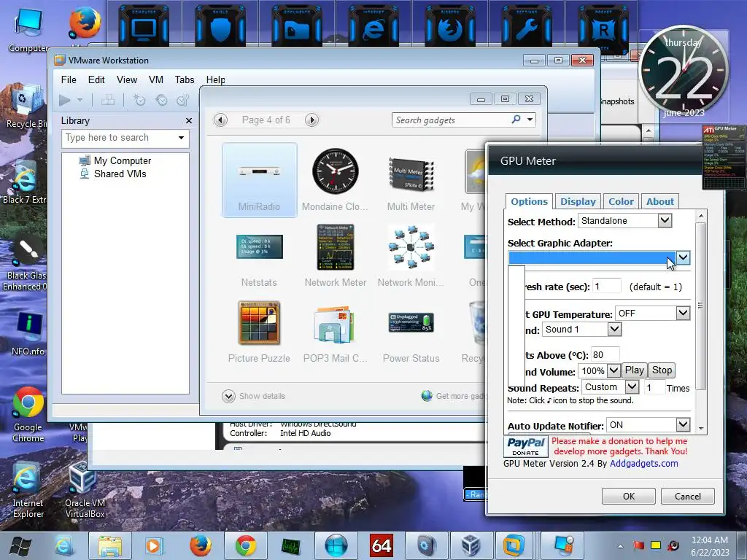Image resolution: width=747 pixels, height=560 pixels.
Task: Click the search magnifier in gadget gallery
Action: point(516,120)
